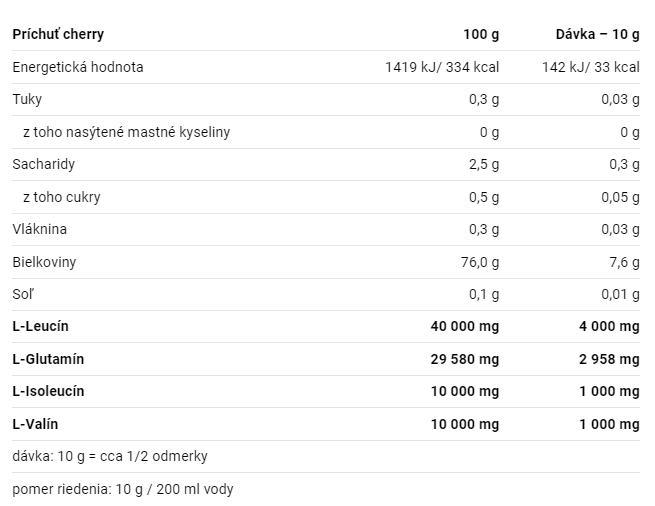Click the 'z toho cukry' row
Screen dimensions: 655x506
326,197
